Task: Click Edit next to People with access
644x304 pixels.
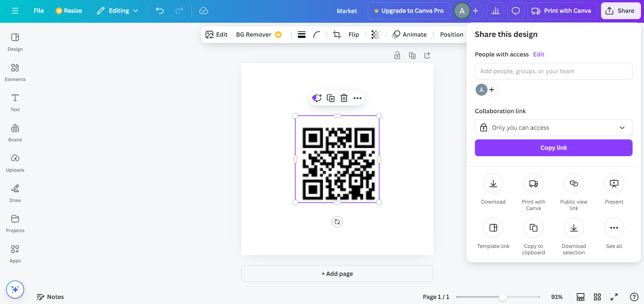Action: tap(539, 54)
